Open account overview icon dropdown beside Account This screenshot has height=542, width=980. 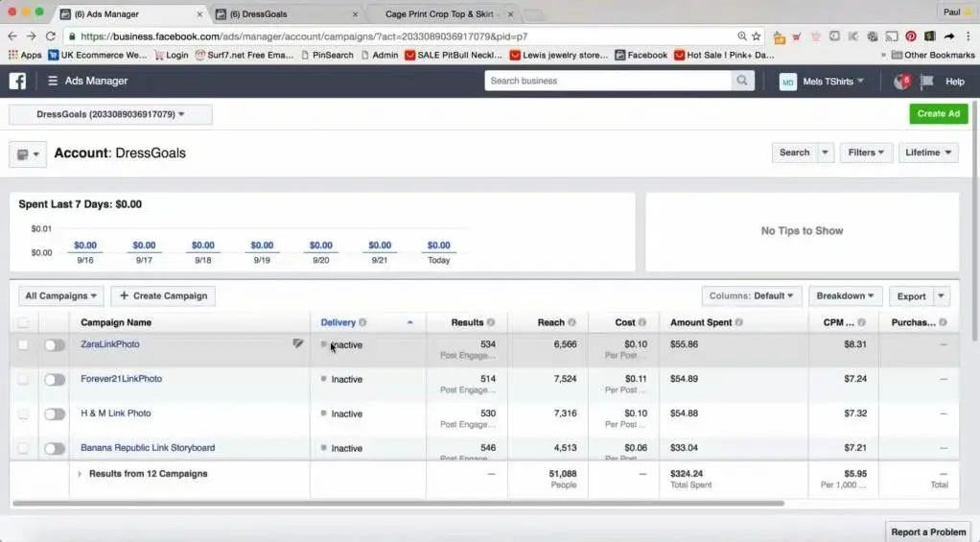pyautogui.click(x=28, y=154)
